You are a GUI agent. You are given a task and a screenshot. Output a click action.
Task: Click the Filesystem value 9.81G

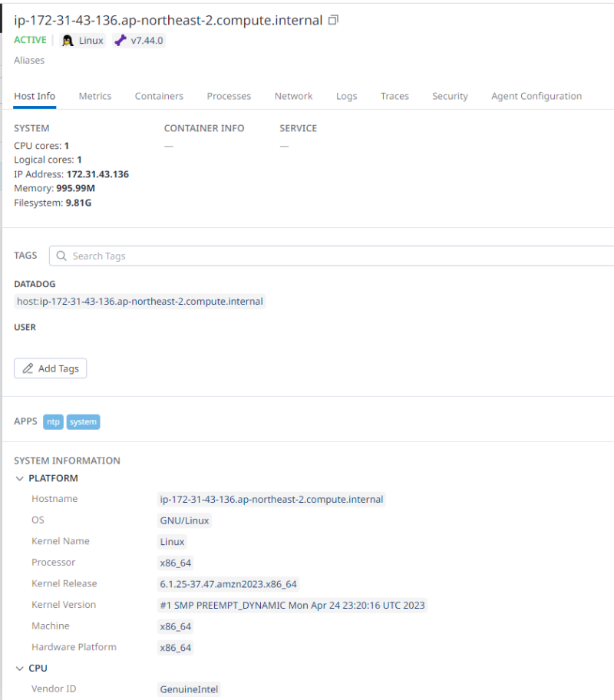[x=78, y=203]
